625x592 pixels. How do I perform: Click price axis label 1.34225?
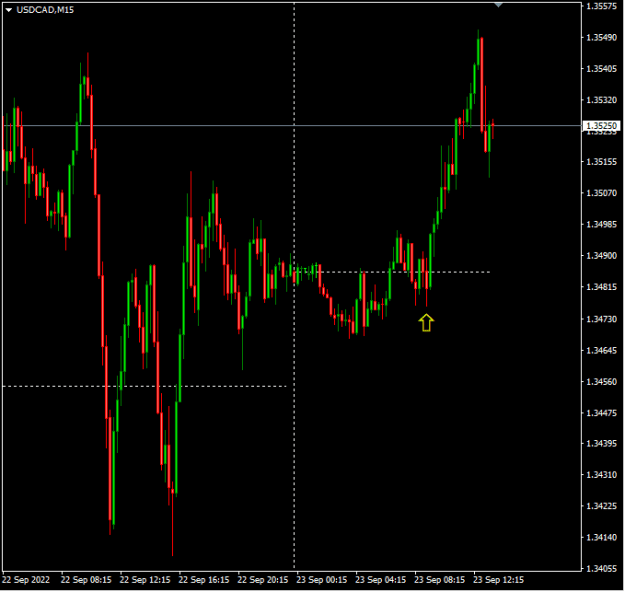point(601,506)
